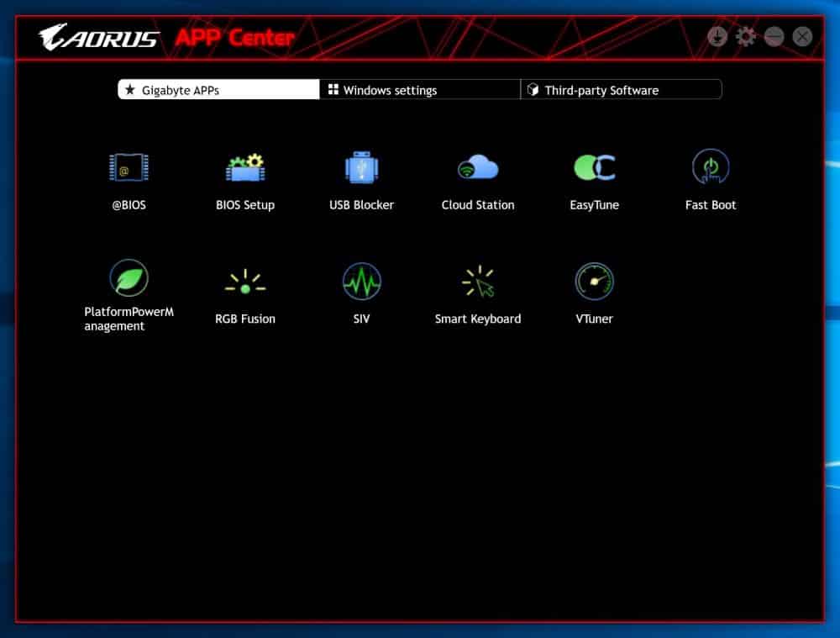Click the AORUS logo
Viewport: 840px width, 638px height.
(x=99, y=37)
